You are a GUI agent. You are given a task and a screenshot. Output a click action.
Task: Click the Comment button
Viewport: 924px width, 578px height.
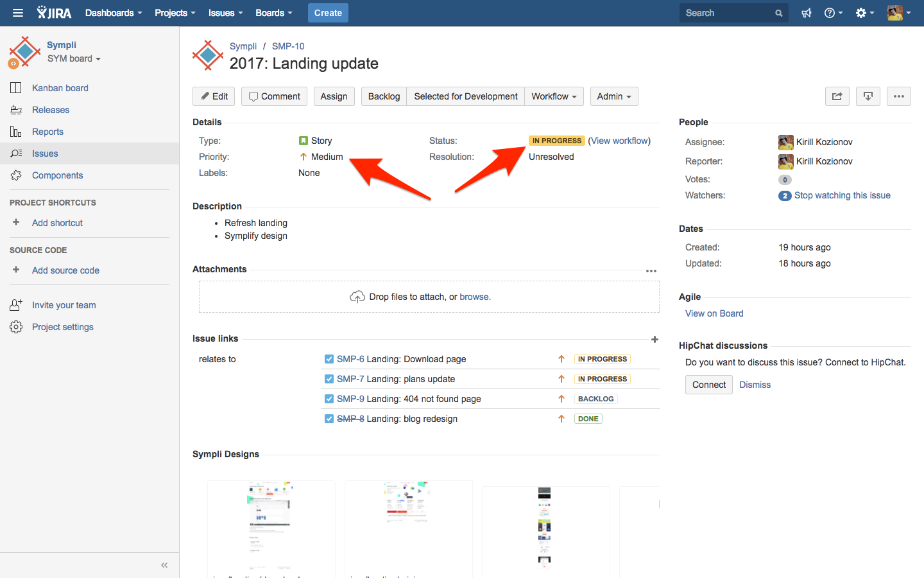274,96
